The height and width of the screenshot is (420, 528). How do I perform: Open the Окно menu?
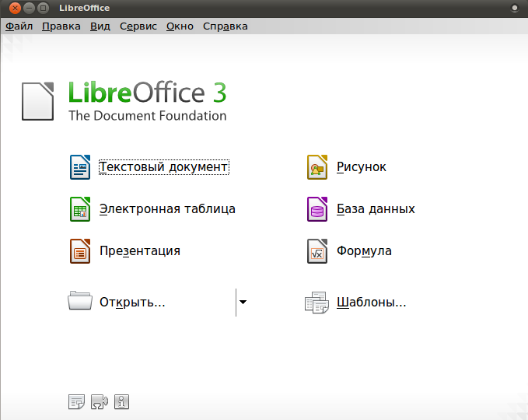[180, 26]
